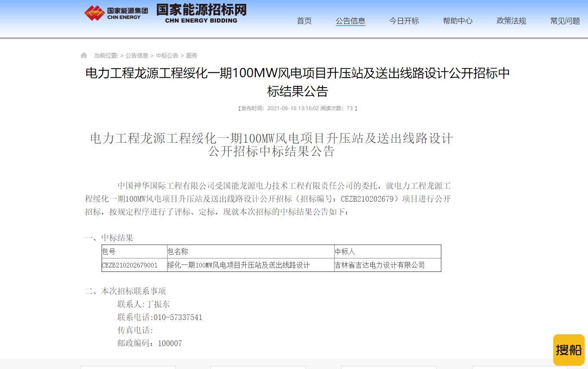Viewport: 588px width, 369px height.
Task: Click the centered serif announcement heading
Action: tap(272, 145)
